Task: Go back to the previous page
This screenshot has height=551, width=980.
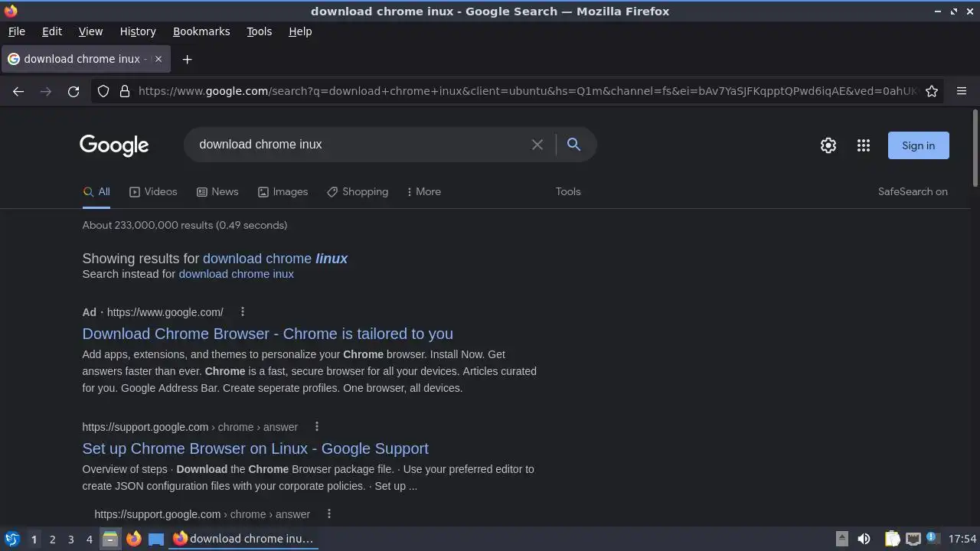Action: 18,91
